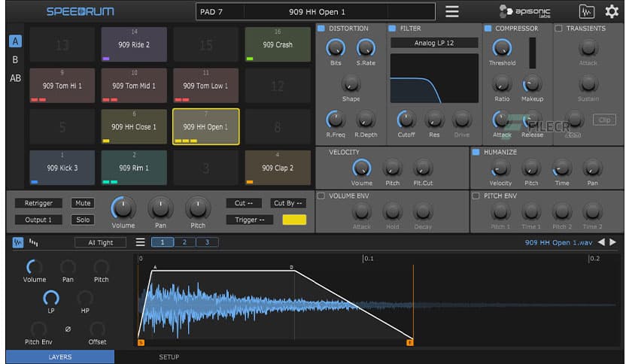Switch to pad bank B
629x364 pixels.
click(x=15, y=59)
